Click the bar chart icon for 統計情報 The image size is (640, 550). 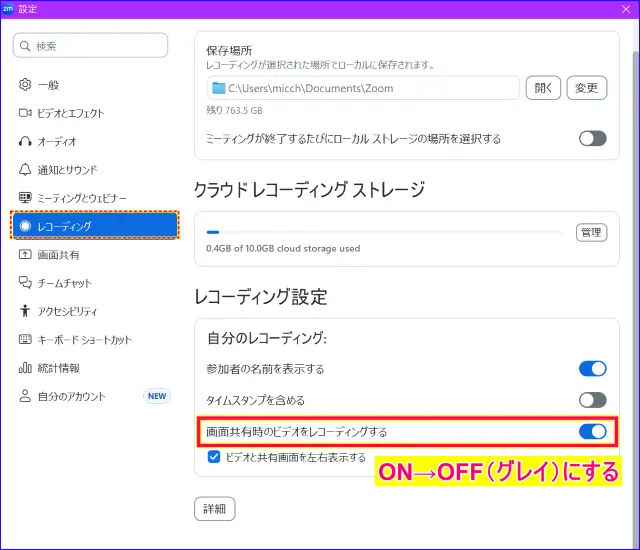point(25,367)
